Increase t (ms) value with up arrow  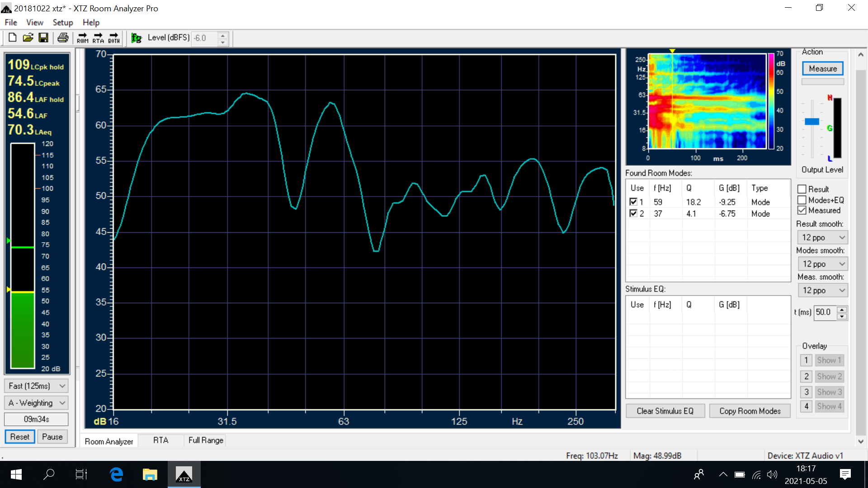(842, 310)
